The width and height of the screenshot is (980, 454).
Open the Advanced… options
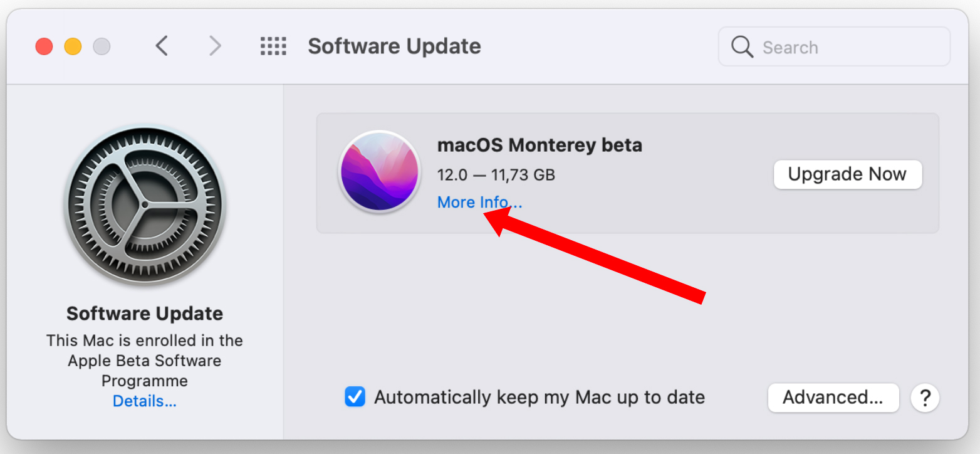(833, 398)
